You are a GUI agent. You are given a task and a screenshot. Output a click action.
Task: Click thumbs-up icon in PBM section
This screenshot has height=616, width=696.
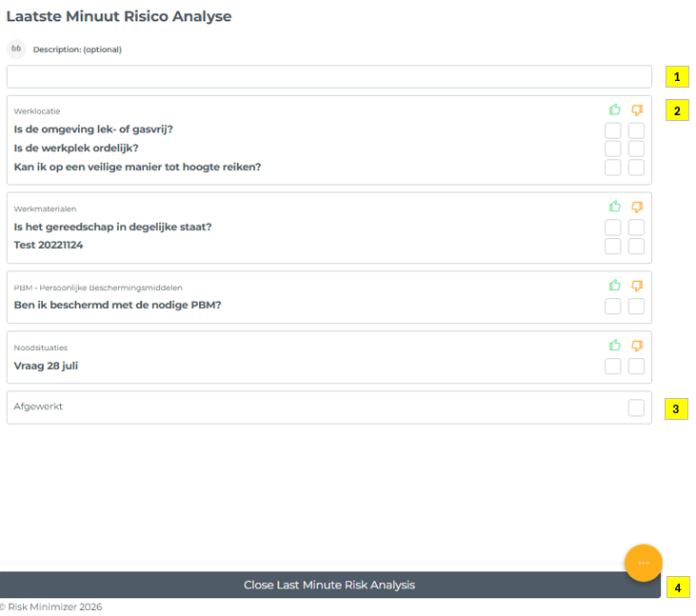coord(614,285)
